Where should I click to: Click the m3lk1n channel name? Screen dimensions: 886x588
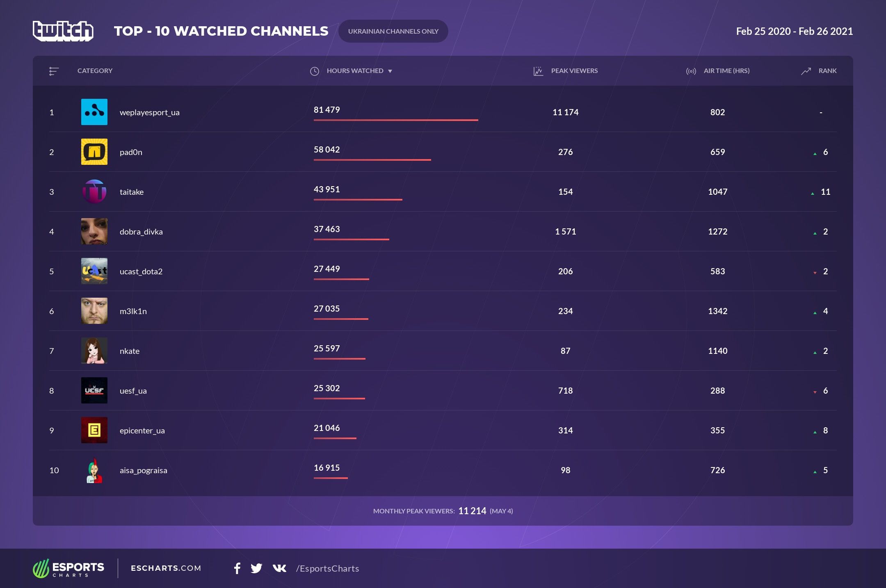click(x=133, y=311)
